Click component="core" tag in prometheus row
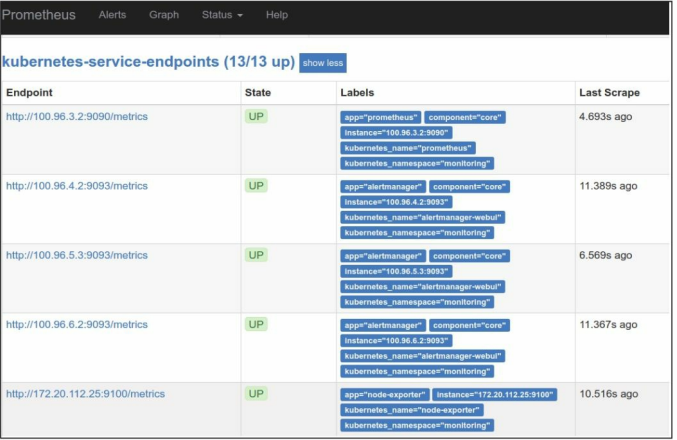677x440 pixels. point(465,117)
